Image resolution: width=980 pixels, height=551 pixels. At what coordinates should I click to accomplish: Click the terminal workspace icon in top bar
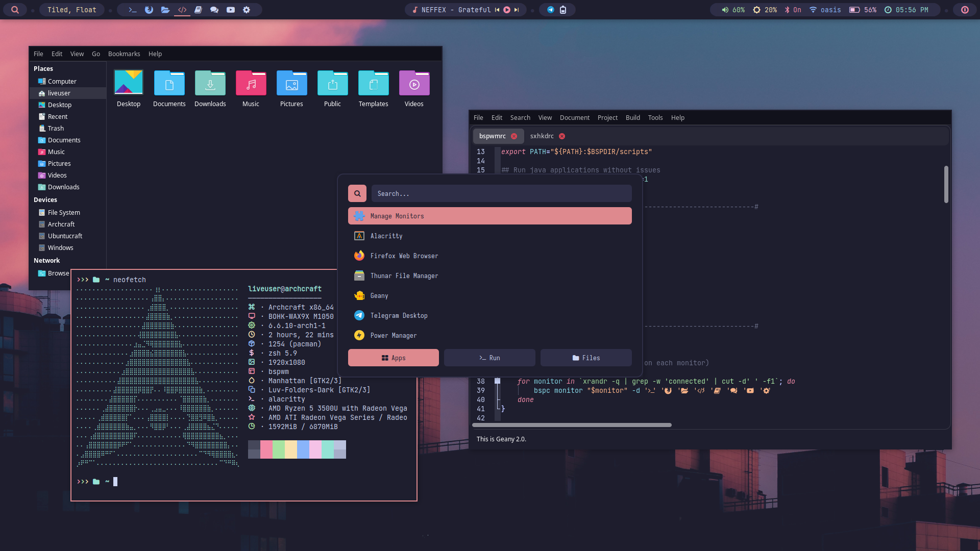[133, 10]
